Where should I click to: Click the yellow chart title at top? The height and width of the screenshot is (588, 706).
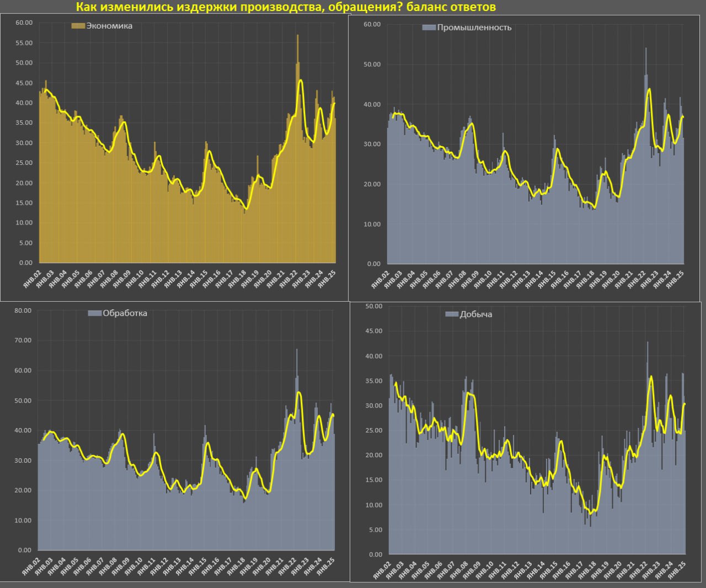[x=286, y=7]
